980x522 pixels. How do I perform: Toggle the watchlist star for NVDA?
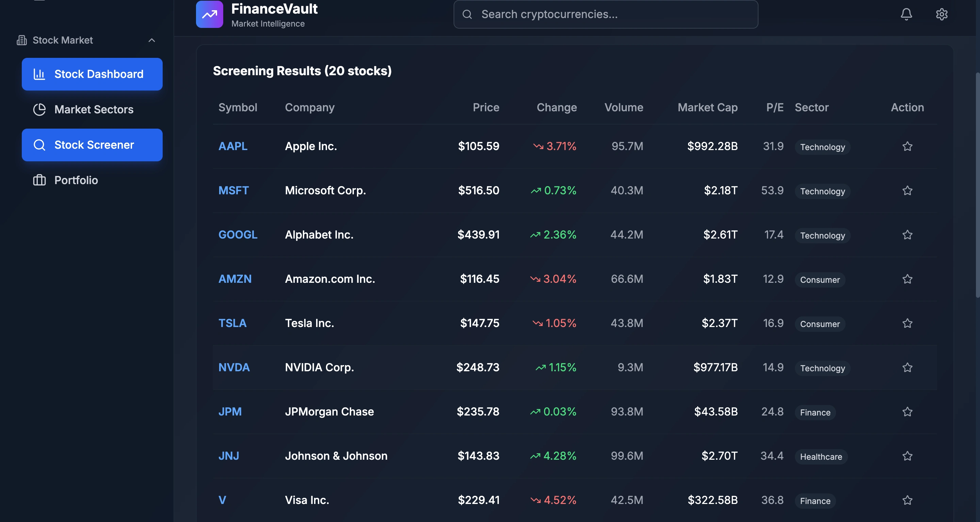907,367
